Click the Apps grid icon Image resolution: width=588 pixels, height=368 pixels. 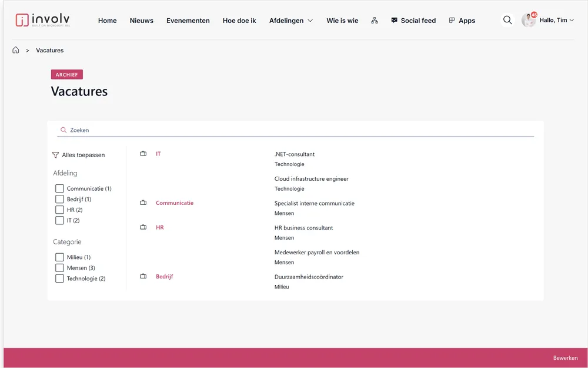tap(452, 20)
